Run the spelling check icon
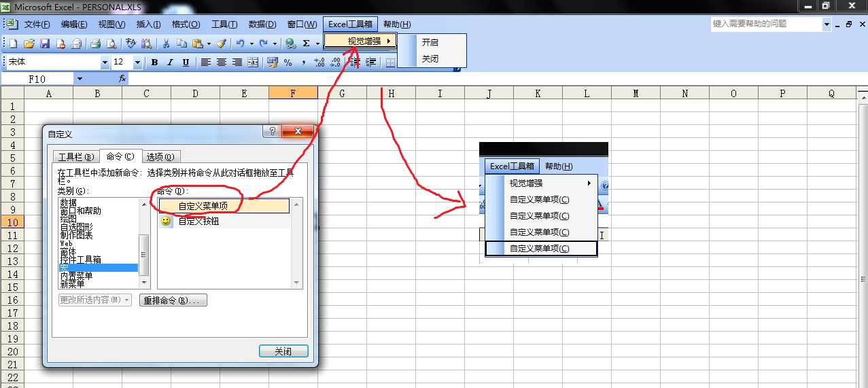This screenshot has width=868, height=388. (x=131, y=43)
